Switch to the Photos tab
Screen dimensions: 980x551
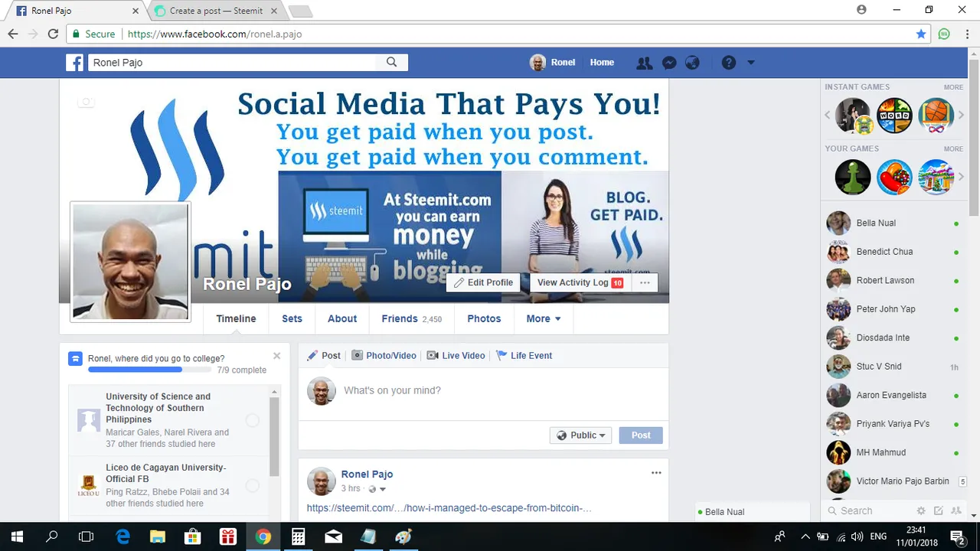click(484, 318)
